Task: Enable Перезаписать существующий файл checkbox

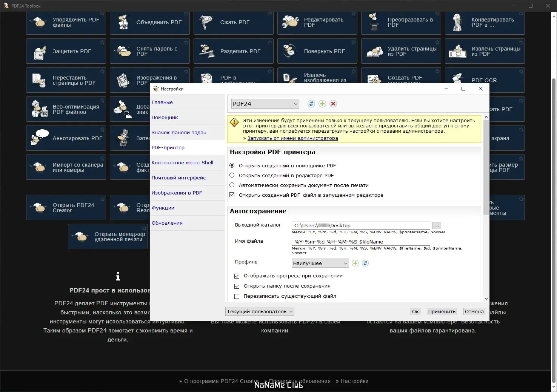Action: point(237,296)
